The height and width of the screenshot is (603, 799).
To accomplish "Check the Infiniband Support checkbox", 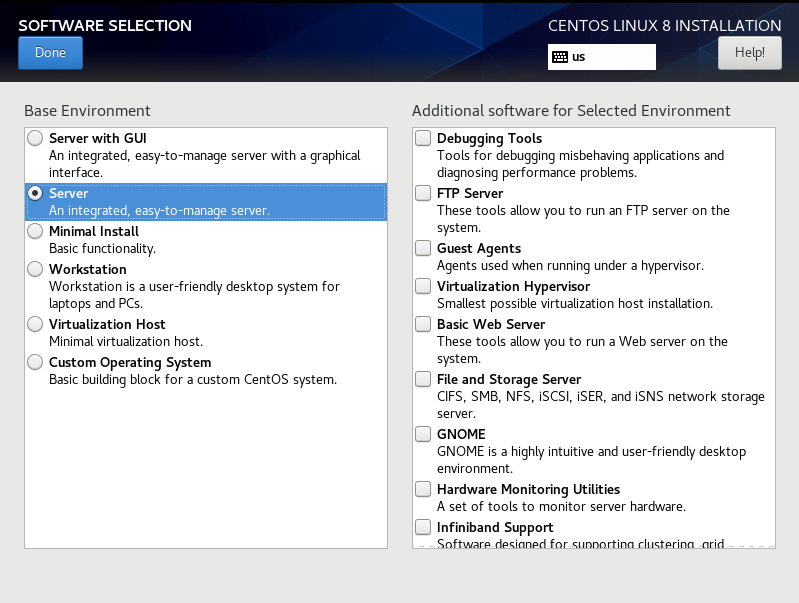I will 423,527.
